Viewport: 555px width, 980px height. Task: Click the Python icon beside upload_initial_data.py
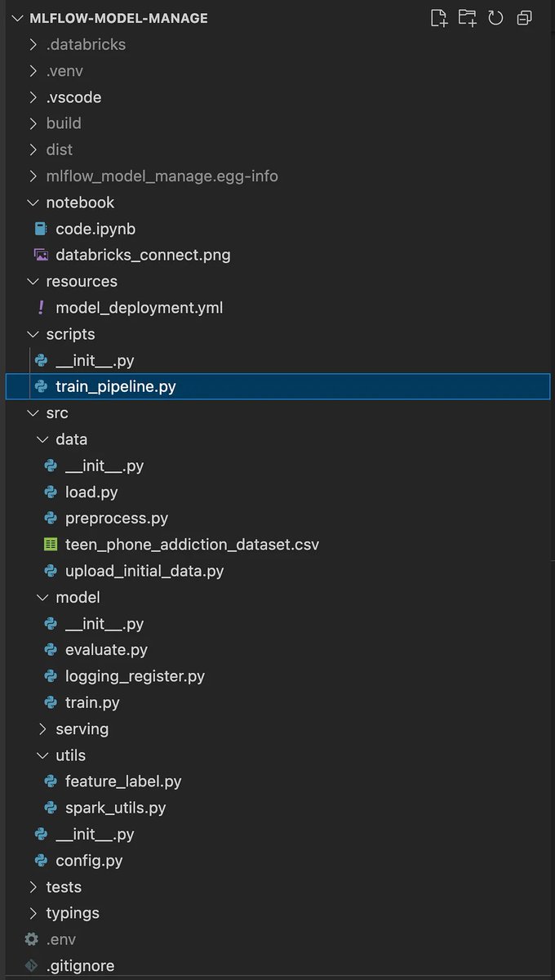[x=51, y=571]
